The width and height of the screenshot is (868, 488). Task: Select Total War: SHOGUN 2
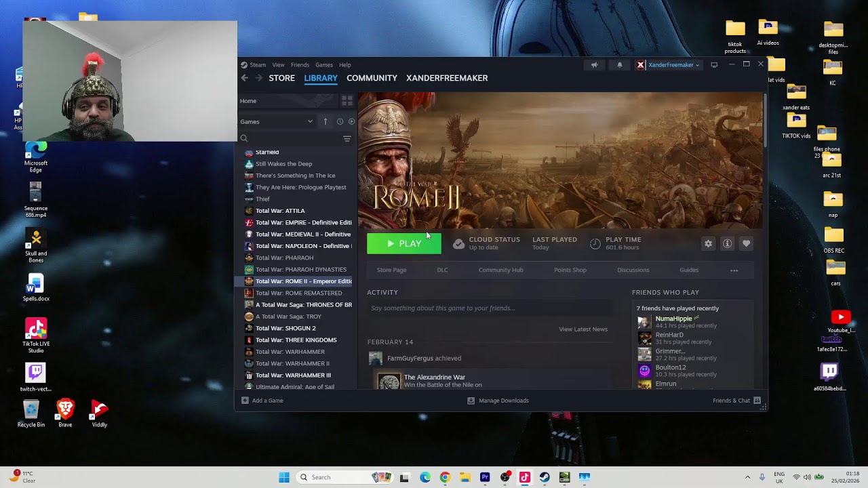(x=285, y=328)
